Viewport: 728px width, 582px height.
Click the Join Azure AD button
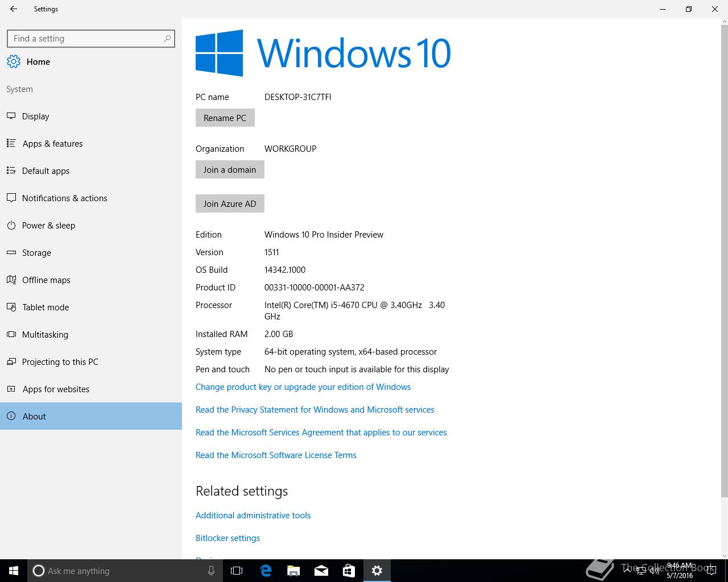[x=230, y=203]
